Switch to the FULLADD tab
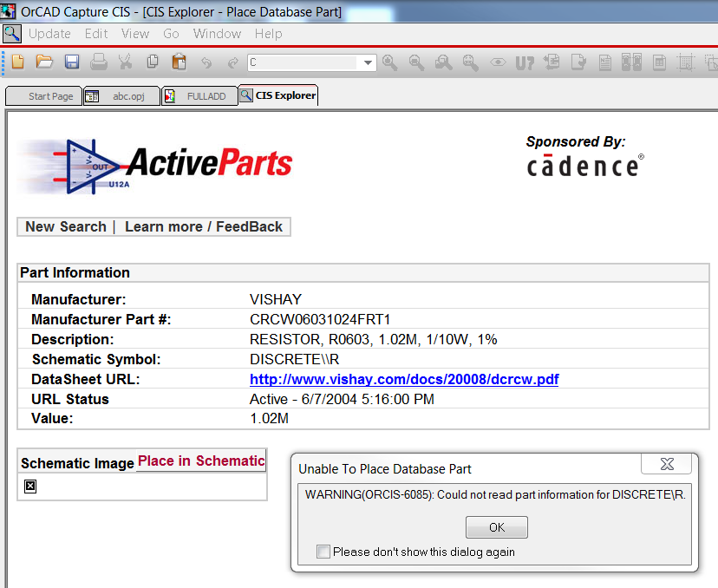 pos(200,96)
